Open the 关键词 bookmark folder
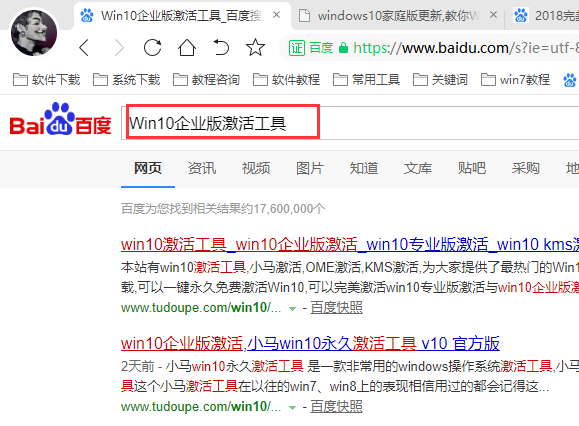 pos(440,79)
